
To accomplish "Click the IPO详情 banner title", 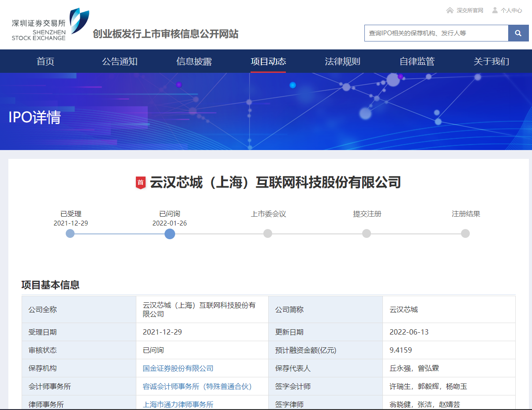I will pyautogui.click(x=34, y=117).
